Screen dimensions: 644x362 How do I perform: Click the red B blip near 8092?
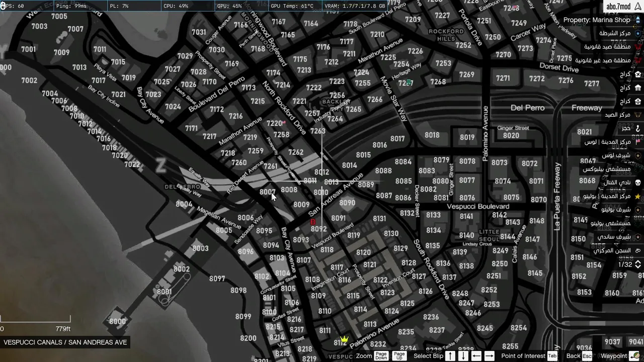313,222
